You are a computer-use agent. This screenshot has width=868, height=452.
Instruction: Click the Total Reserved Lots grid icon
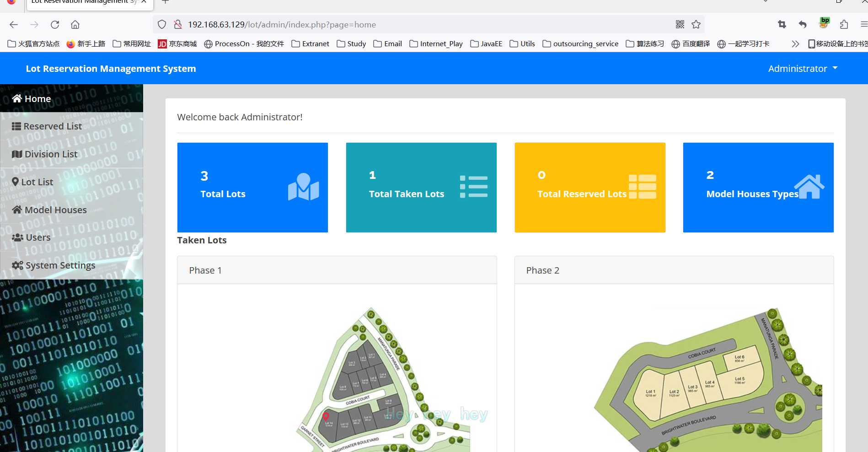(x=643, y=187)
